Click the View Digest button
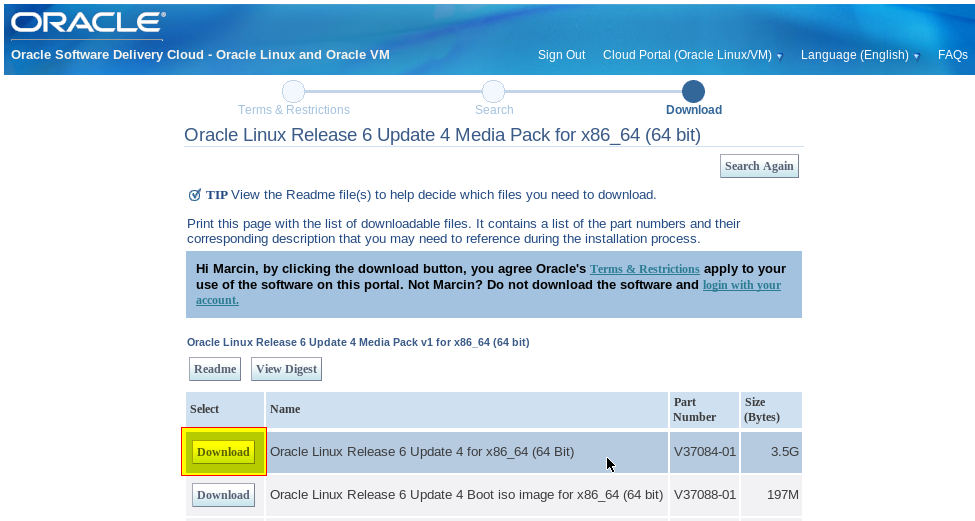The width and height of the screenshot is (975, 521). point(287,369)
